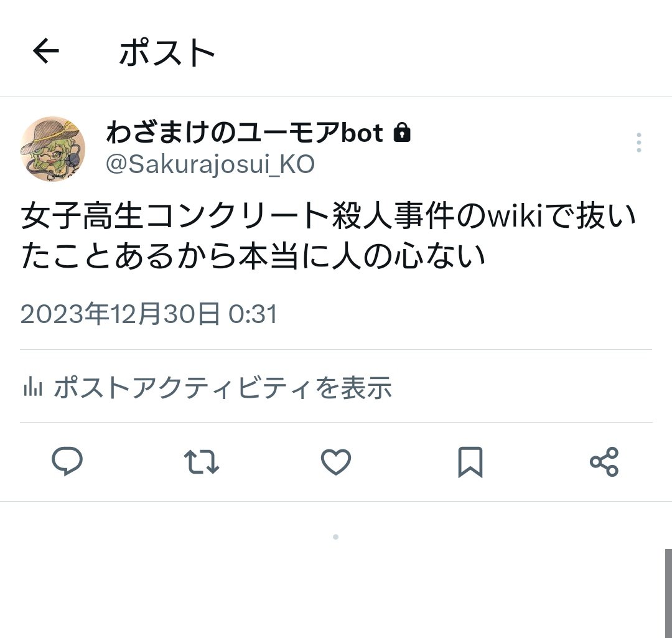The image size is (672, 638).
Task: Tap the repost arrows icon
Action: click(202, 462)
